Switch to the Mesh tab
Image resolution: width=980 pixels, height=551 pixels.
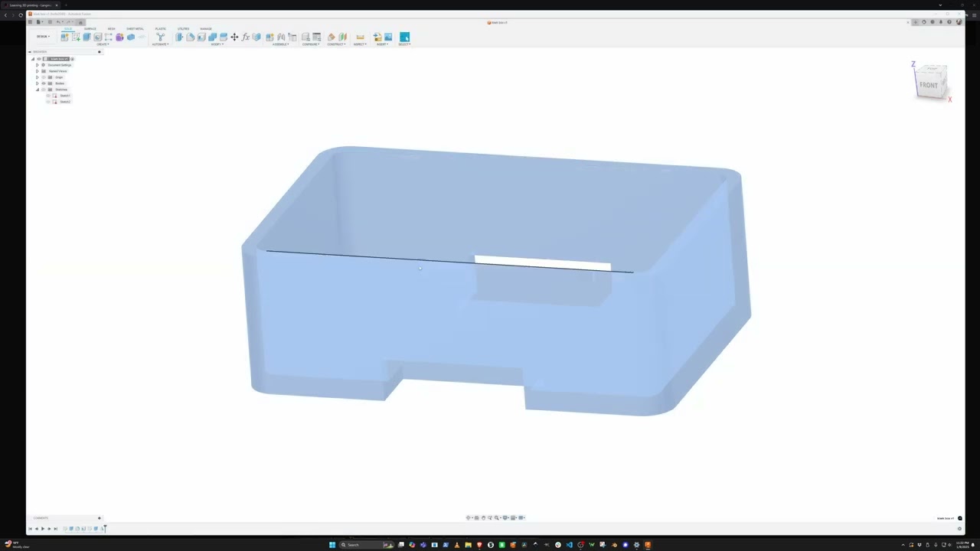(112, 29)
